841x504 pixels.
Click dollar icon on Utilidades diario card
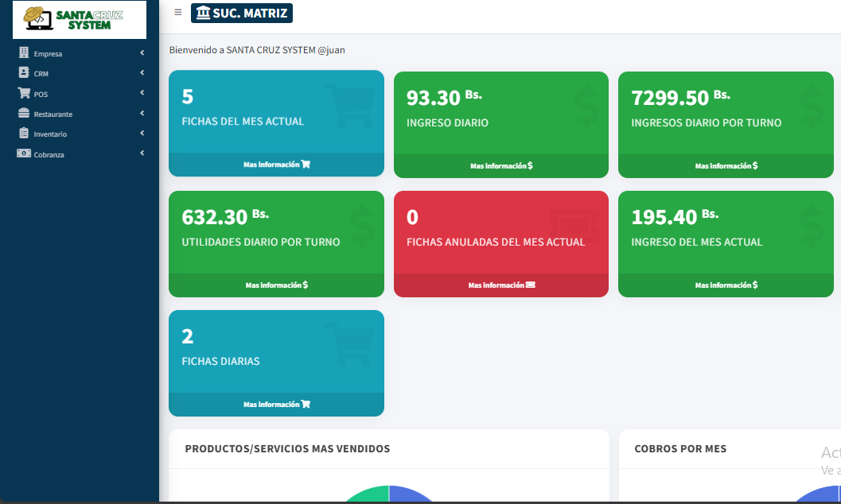point(362,226)
